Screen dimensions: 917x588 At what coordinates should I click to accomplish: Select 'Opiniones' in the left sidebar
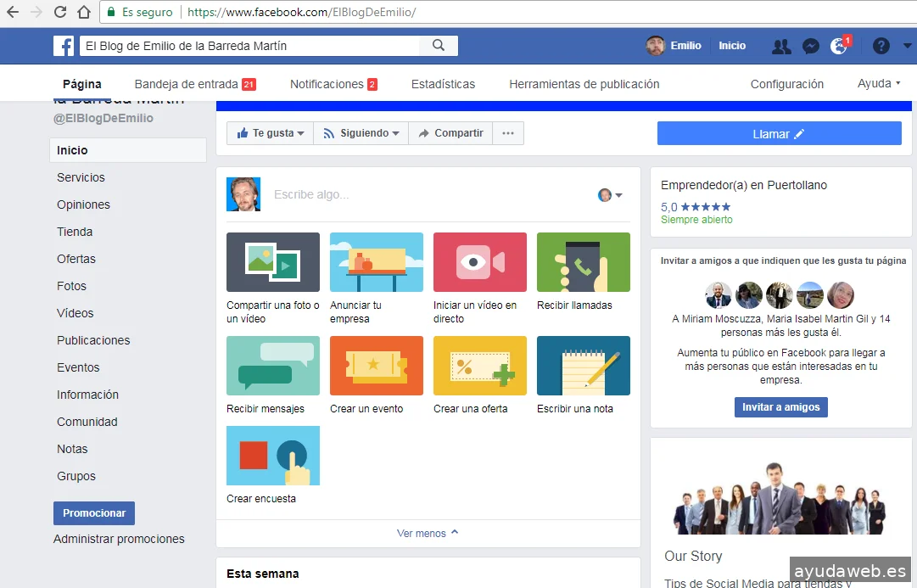(83, 204)
